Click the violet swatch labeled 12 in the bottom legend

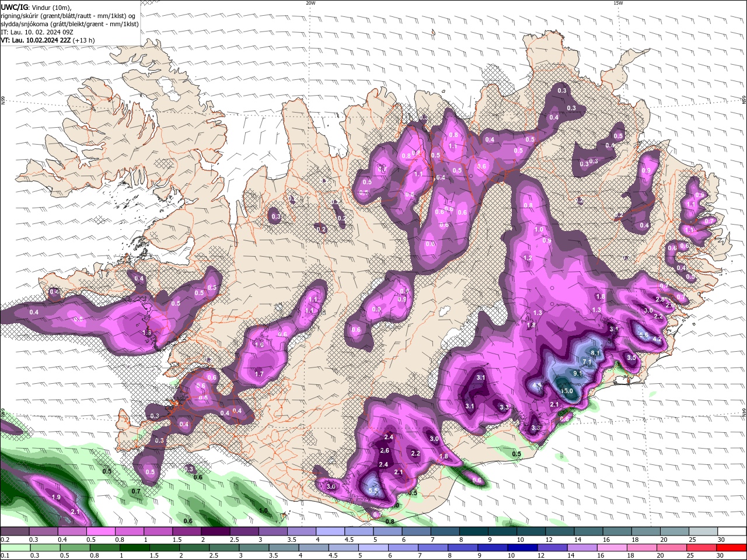point(551,548)
